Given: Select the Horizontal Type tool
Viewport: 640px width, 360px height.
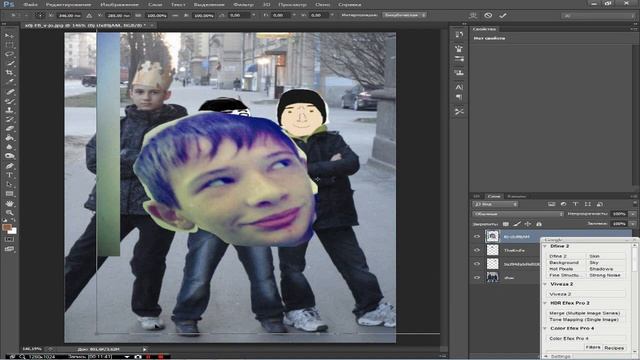Looking at the screenshot, I should pos(9,175).
